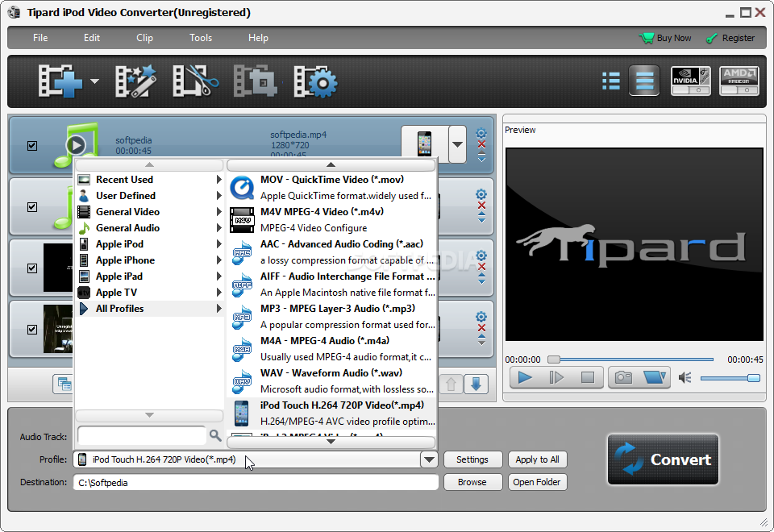Open settings gear for first file row

pos(481,133)
